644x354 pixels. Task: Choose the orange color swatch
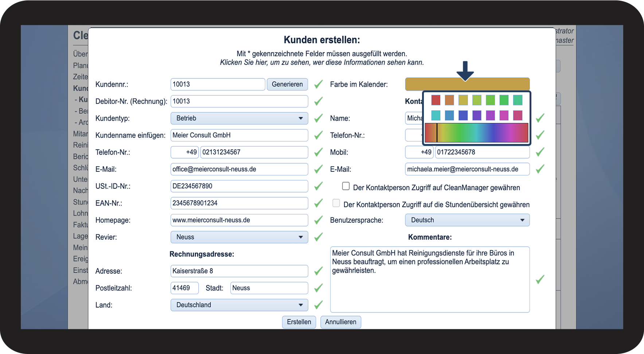point(449,100)
